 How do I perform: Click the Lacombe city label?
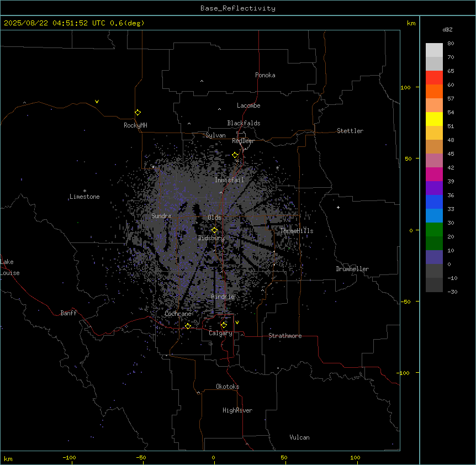[x=248, y=105]
